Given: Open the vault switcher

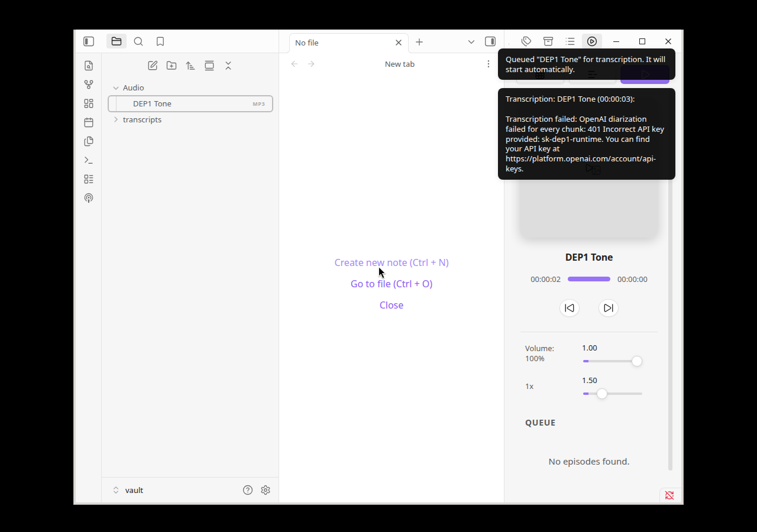Looking at the screenshot, I should pyautogui.click(x=128, y=490).
